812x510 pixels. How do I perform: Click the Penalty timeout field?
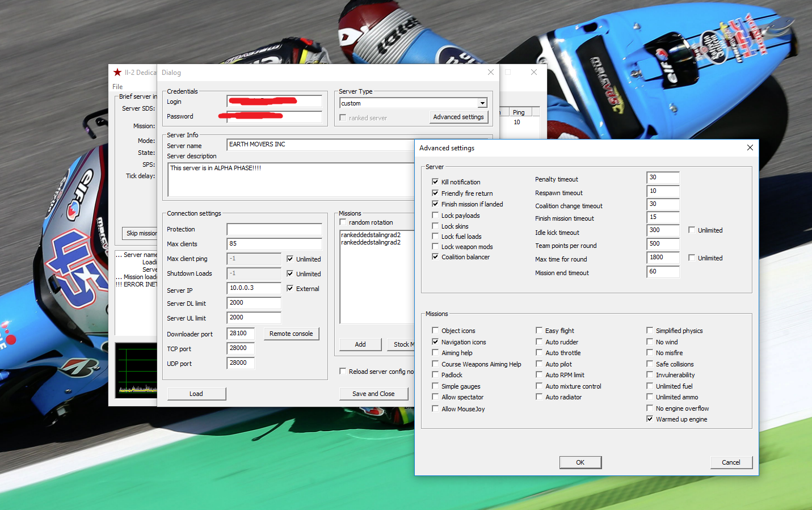[x=663, y=178]
